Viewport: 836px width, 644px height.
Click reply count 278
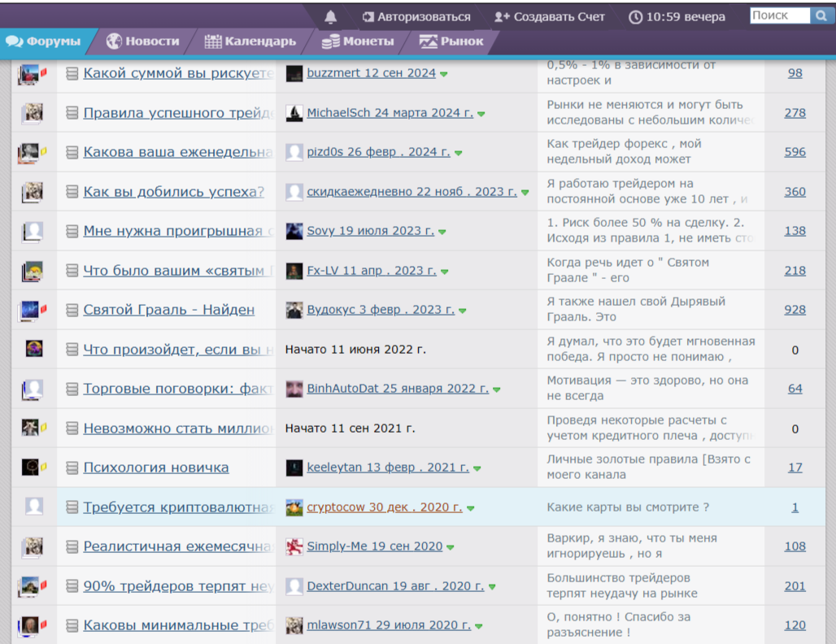[795, 113]
